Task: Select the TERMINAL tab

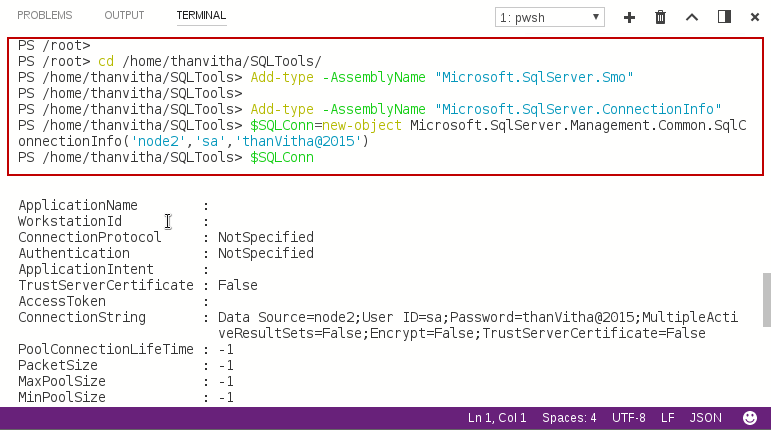Action: click(x=201, y=16)
